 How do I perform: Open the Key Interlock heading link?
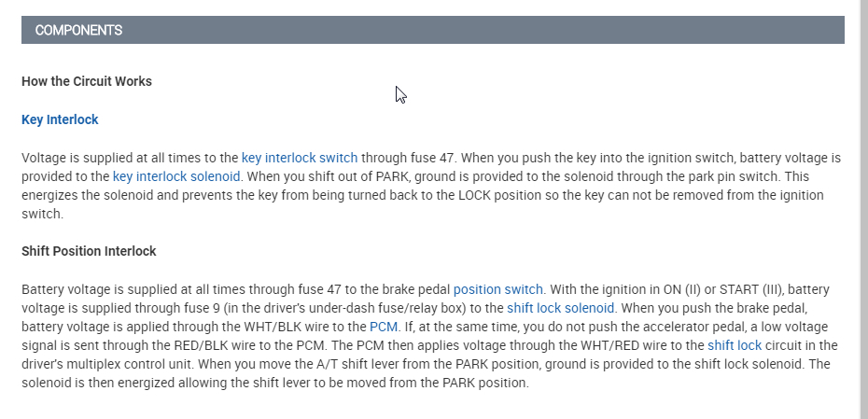60,119
